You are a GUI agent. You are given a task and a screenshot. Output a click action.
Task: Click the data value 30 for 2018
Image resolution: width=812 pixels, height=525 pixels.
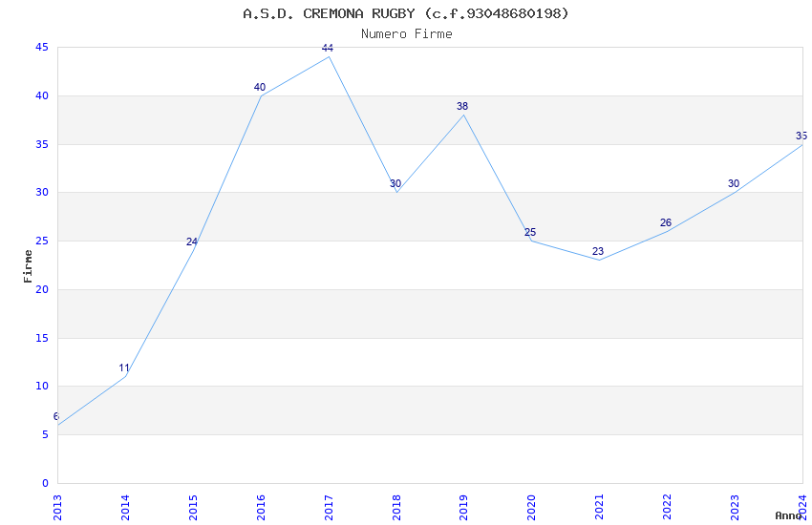coord(395,183)
